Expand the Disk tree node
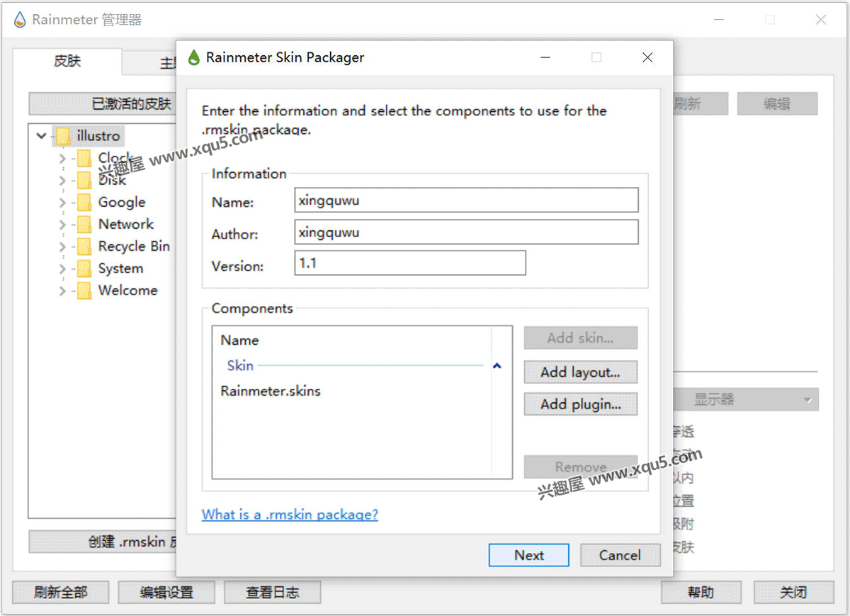This screenshot has width=850, height=616. [x=62, y=180]
